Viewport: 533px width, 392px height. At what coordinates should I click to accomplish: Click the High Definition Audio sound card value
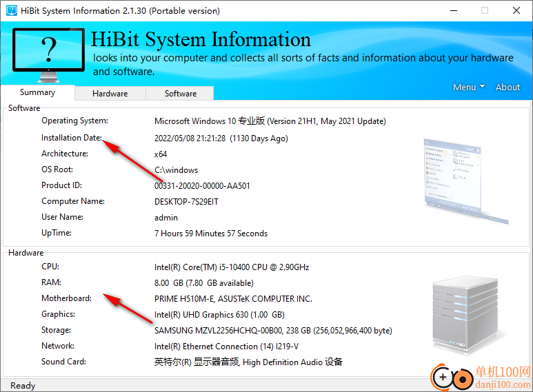(x=248, y=362)
